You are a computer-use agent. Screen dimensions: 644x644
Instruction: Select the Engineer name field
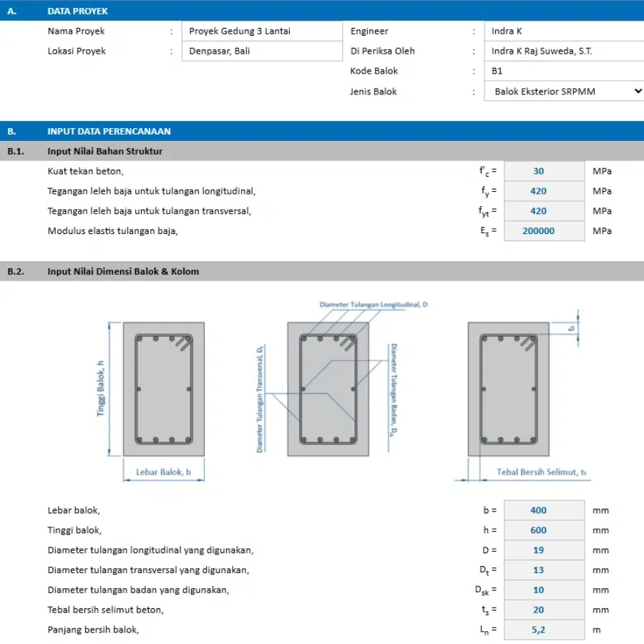point(564,31)
